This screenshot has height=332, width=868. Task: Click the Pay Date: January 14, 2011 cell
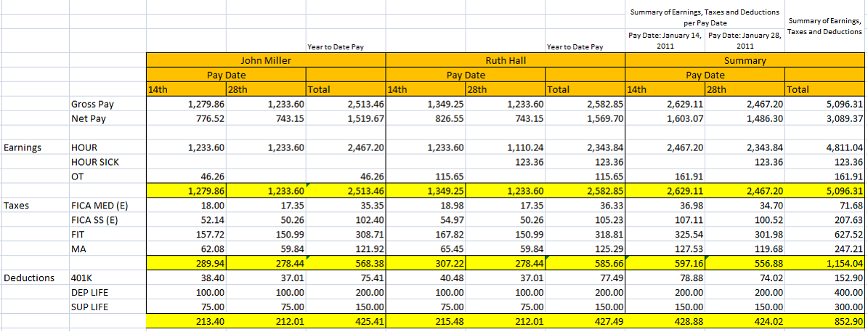pyautogui.click(x=665, y=41)
